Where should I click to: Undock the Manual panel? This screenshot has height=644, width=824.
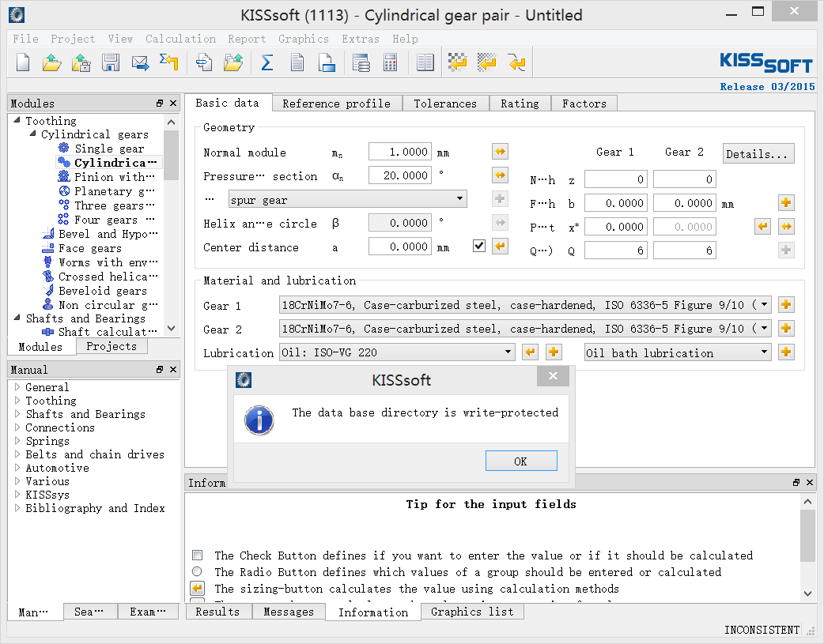(x=160, y=369)
